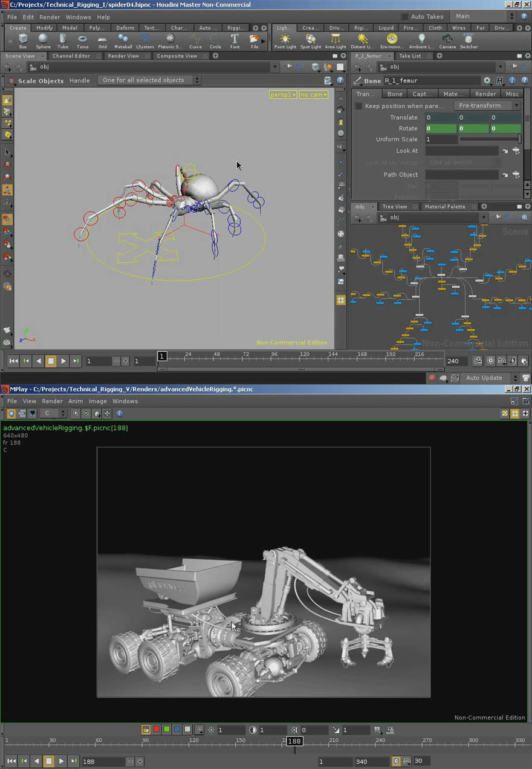Toggle Keep position when parenting checkbox
The height and width of the screenshot is (769, 532).
358,106
